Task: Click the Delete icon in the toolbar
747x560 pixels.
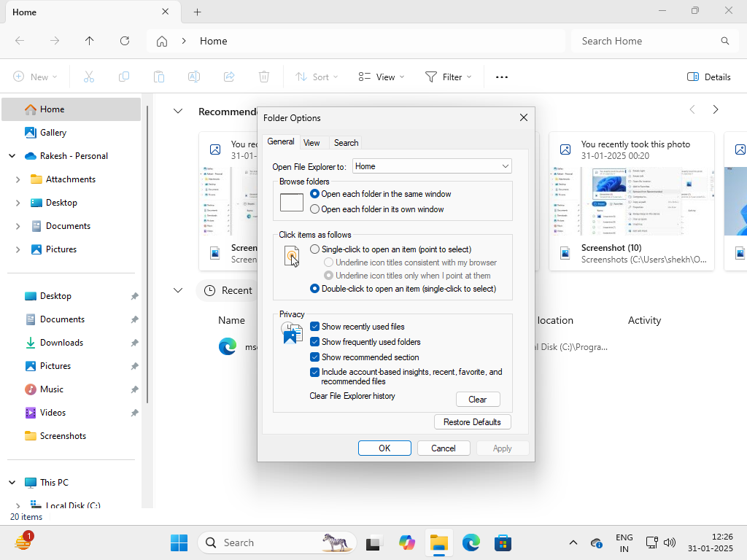Action: click(263, 76)
